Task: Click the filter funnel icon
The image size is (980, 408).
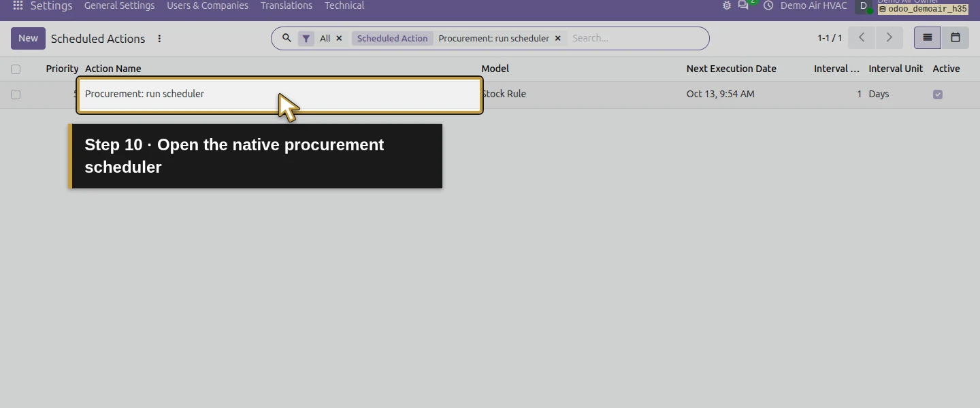Action: coord(306,39)
